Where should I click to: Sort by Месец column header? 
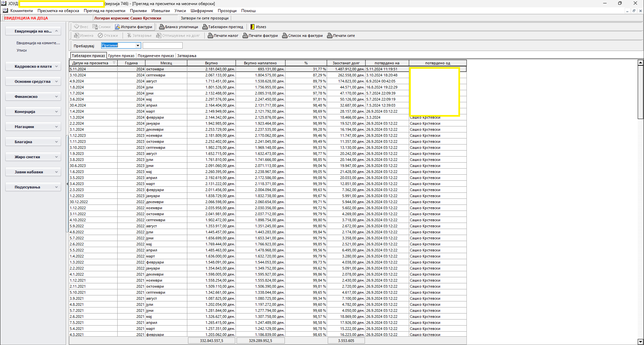click(x=166, y=63)
